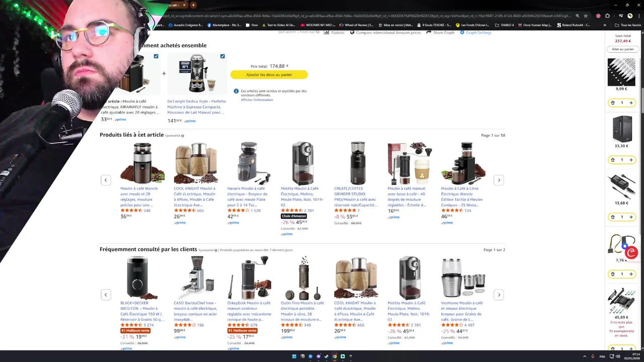Open network display tray icon
This screenshot has width=644, height=362.
pos(611,356)
